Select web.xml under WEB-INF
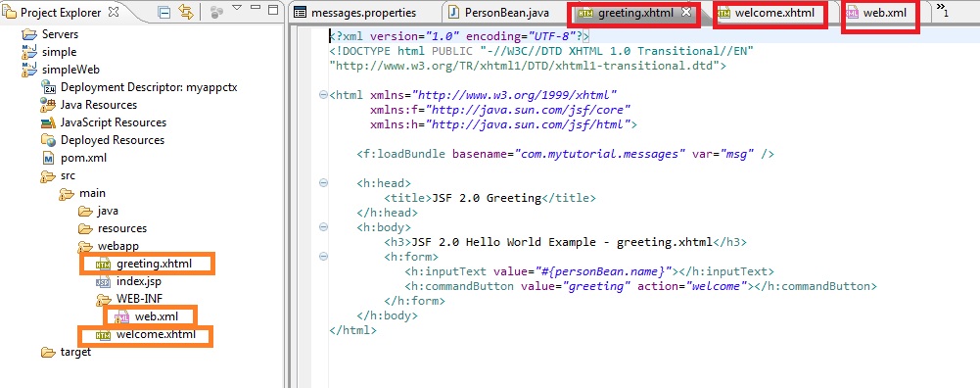The height and width of the screenshot is (388, 980). [x=149, y=316]
